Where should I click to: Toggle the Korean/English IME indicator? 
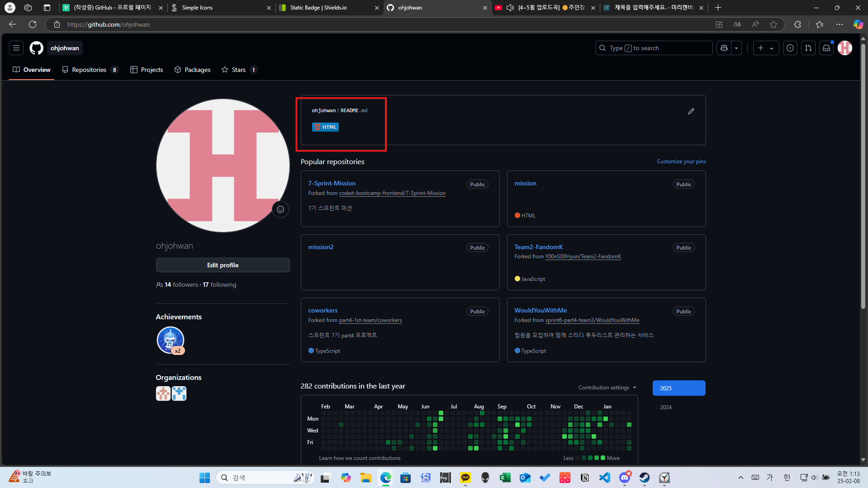coord(787,478)
